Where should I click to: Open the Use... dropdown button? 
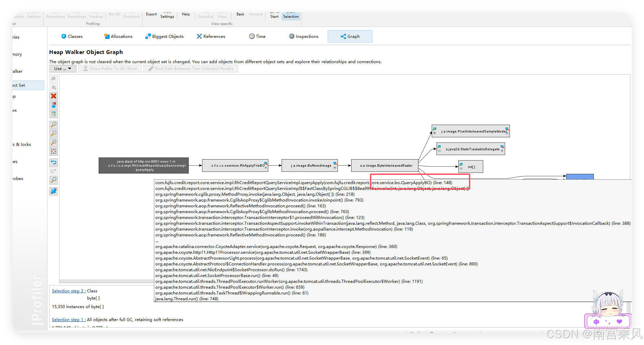[x=63, y=69]
